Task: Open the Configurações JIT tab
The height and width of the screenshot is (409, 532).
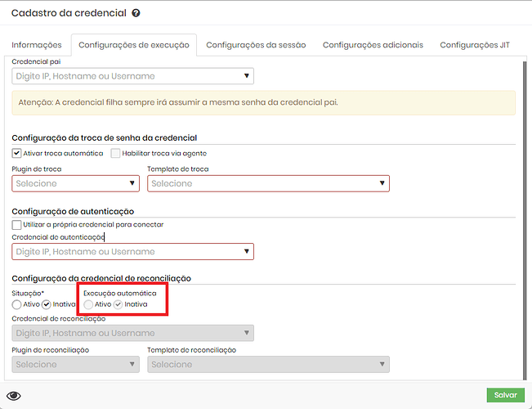Action: click(x=474, y=45)
